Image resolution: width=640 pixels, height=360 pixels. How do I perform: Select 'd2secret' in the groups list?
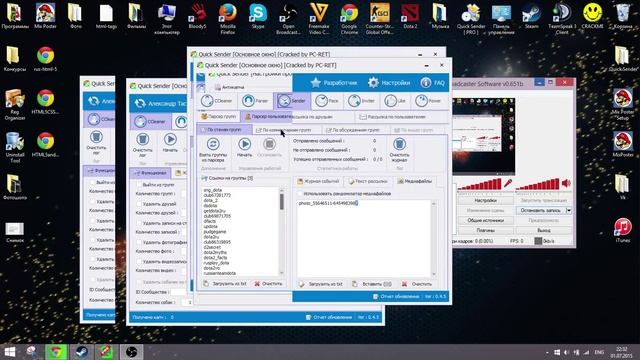click(212, 247)
